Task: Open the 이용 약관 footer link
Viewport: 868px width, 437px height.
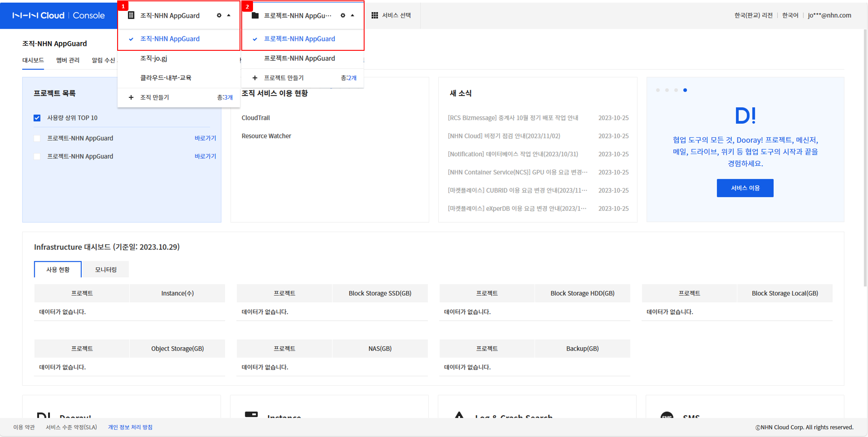Action: [x=24, y=427]
